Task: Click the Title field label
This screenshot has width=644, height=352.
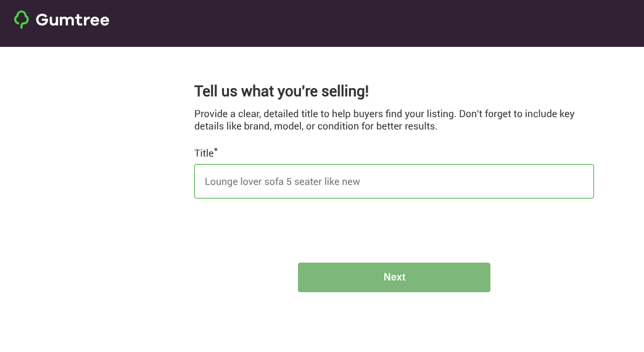Action: pyautogui.click(x=203, y=153)
